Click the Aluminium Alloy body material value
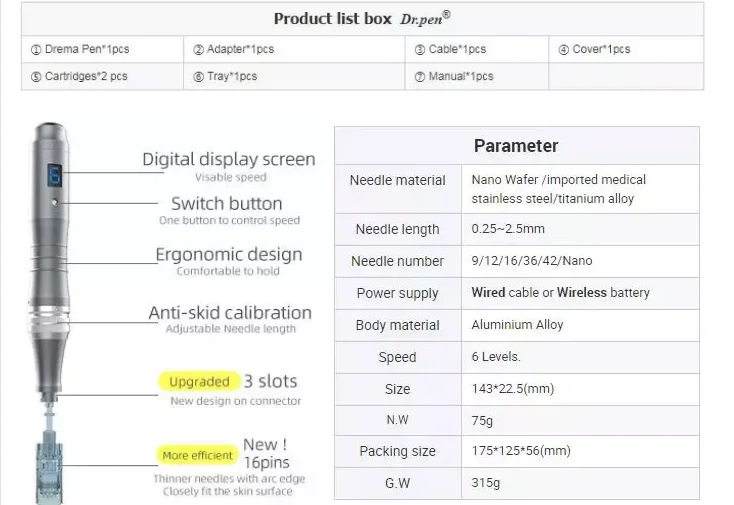The height and width of the screenshot is (505, 734). [518, 325]
